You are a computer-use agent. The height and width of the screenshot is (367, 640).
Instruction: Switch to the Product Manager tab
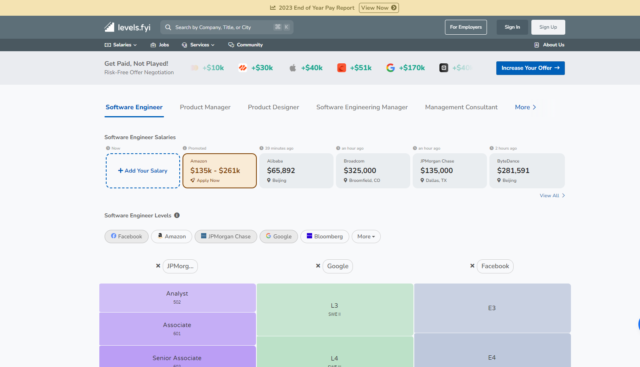point(205,107)
